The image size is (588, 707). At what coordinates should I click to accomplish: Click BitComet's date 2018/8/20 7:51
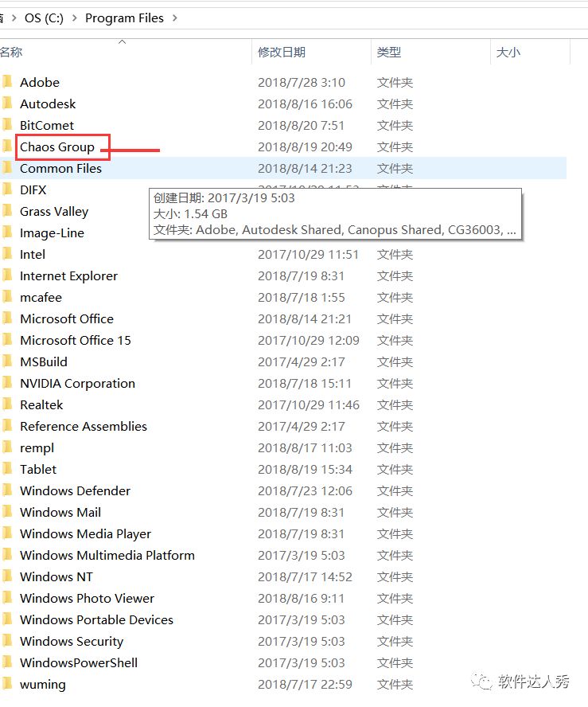click(x=301, y=125)
